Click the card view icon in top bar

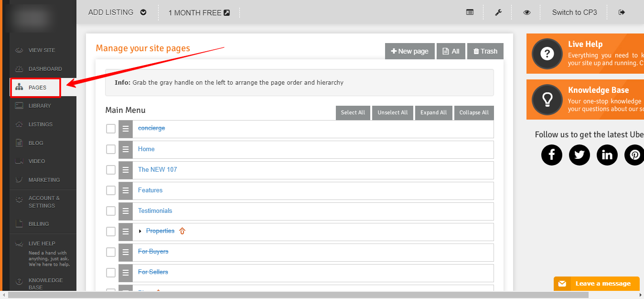click(x=470, y=12)
